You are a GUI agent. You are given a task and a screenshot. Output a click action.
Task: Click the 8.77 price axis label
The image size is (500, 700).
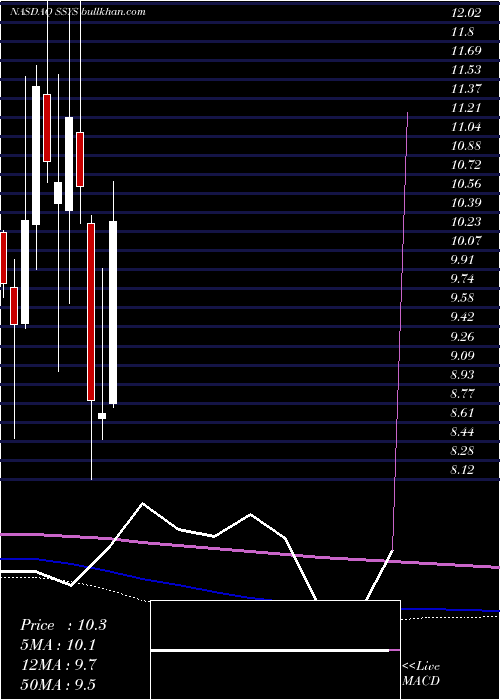point(464,394)
